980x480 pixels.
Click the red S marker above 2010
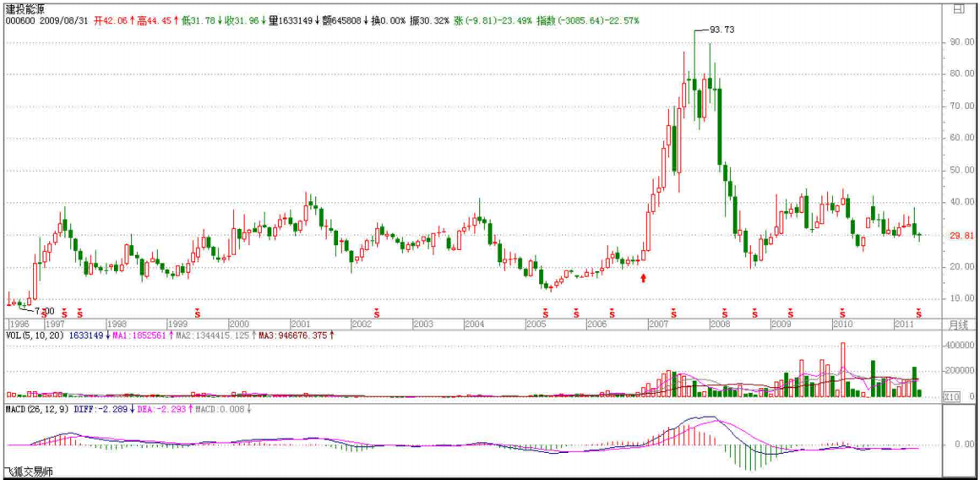[x=841, y=313]
